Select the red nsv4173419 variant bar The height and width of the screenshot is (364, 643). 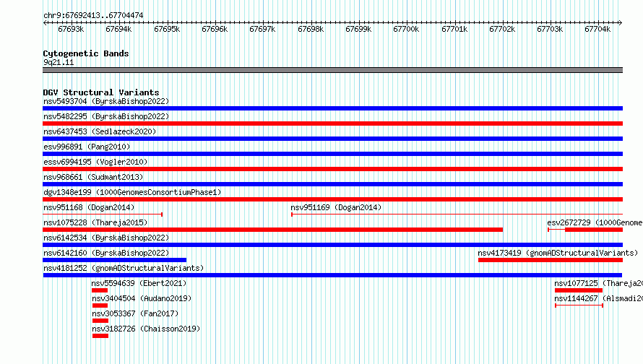[551, 260]
